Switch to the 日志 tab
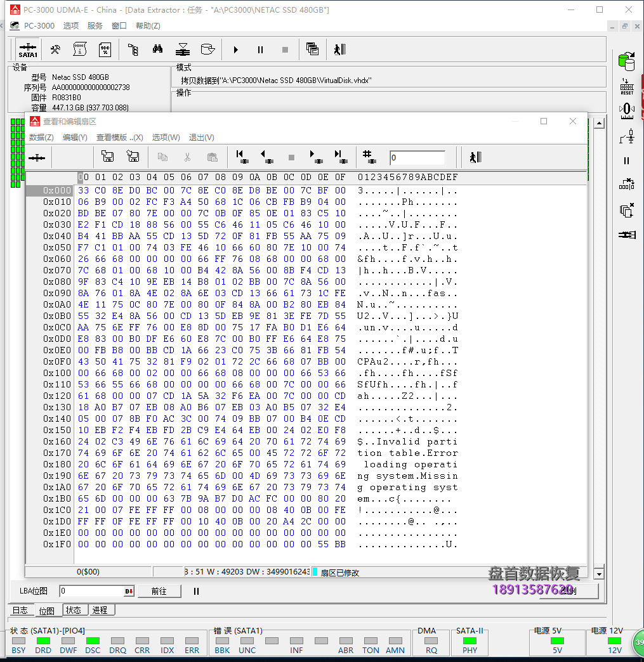 pos(20,610)
